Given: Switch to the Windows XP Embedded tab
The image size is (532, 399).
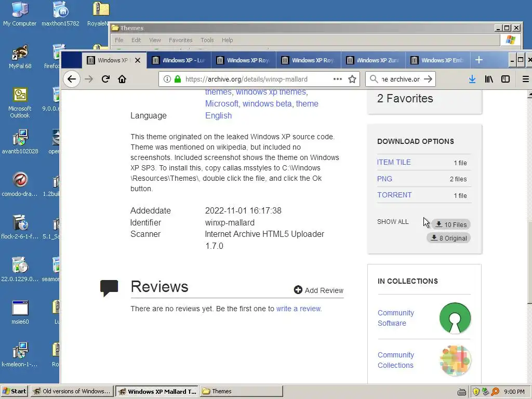Looking at the screenshot, I should click(x=437, y=60).
